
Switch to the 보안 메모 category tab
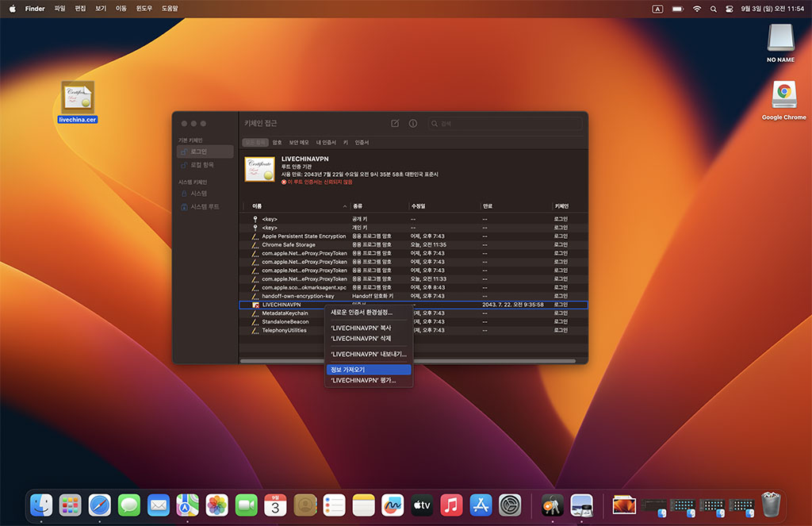pos(299,143)
